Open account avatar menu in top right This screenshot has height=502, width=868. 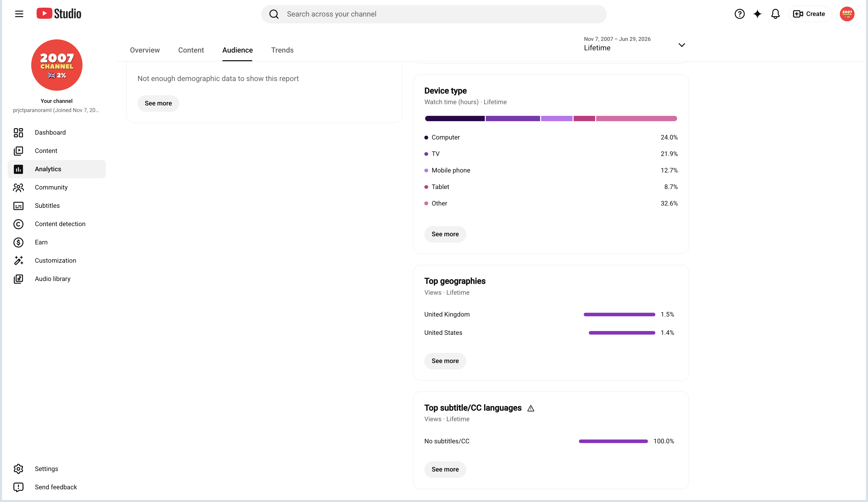point(847,14)
